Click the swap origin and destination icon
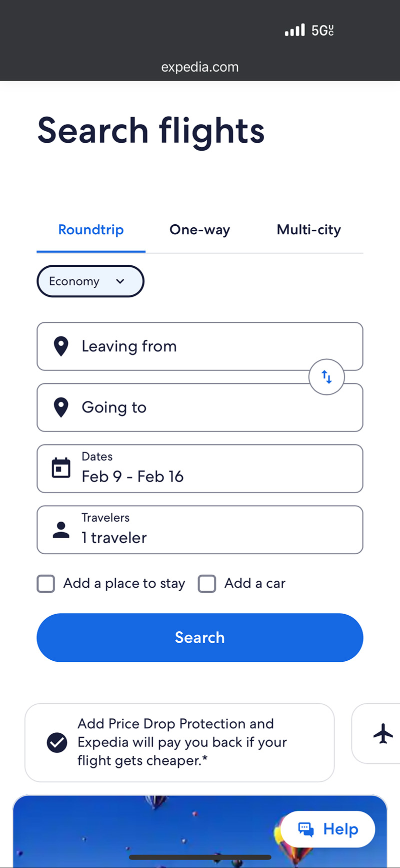This screenshot has height=868, width=400. [326, 377]
